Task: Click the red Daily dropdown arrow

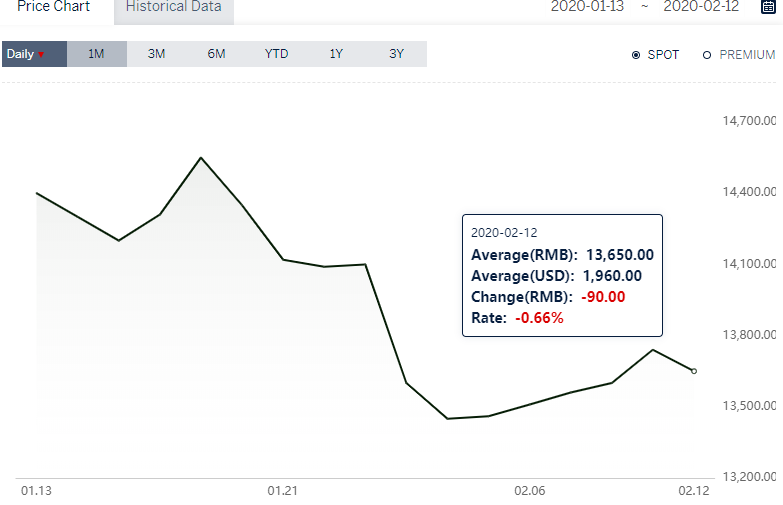Action: click(x=41, y=54)
